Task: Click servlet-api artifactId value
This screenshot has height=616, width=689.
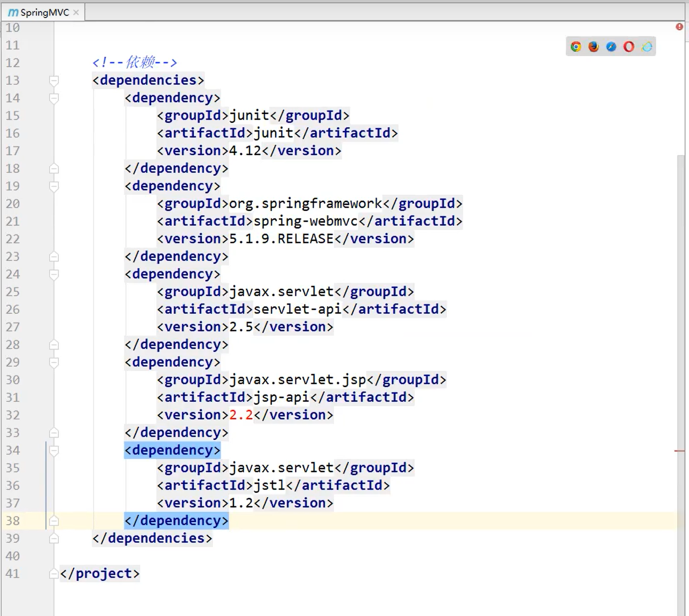Action: click(298, 309)
